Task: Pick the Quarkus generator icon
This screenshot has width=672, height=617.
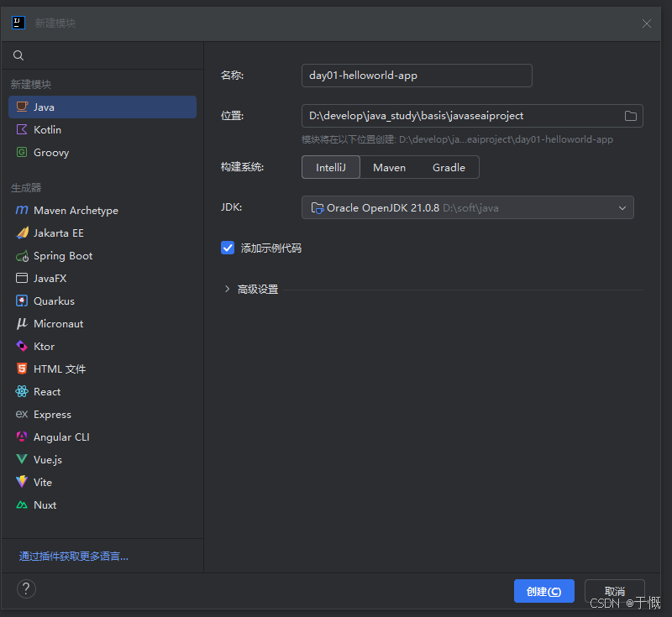Action: [x=22, y=301]
